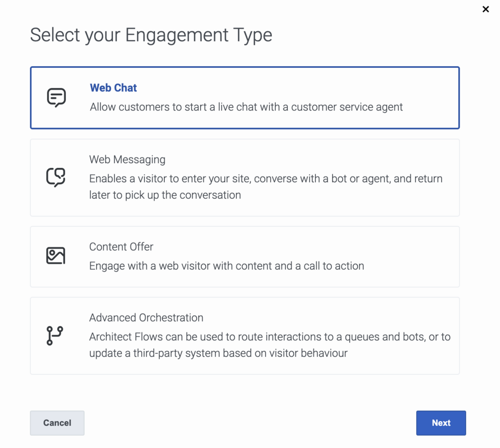Click the Web Messaging description text
This screenshot has height=448, width=500.
[265, 187]
